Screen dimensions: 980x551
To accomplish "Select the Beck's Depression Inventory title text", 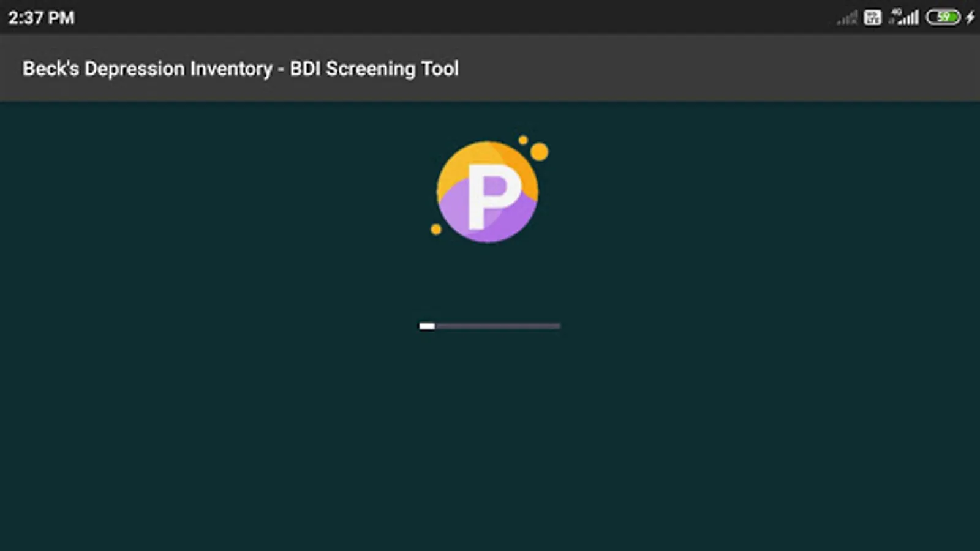I will point(241,69).
